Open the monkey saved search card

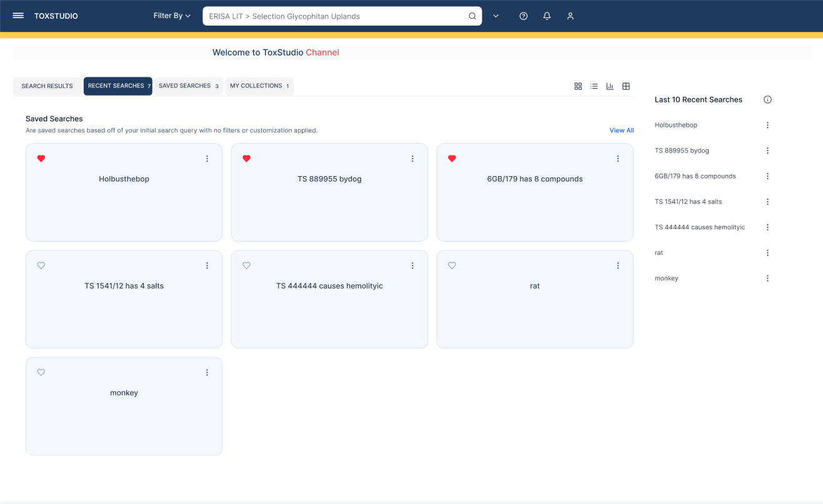[x=124, y=406]
